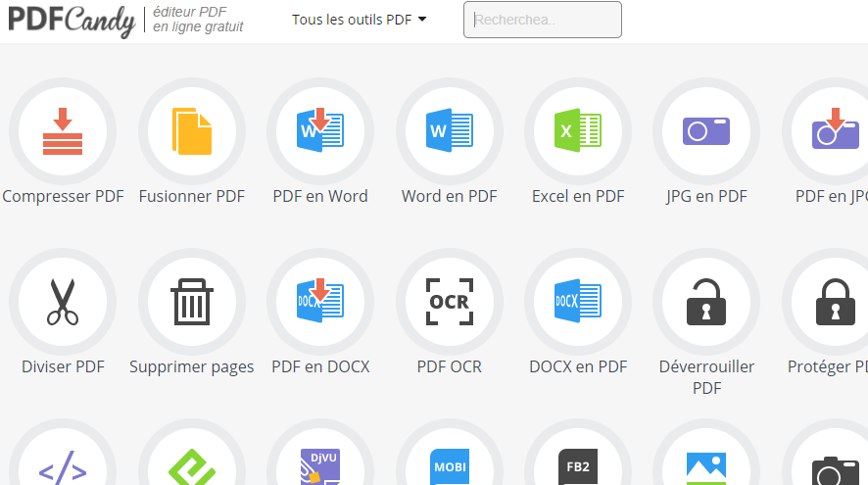This screenshot has height=485, width=868.
Task: Select the Diviser PDF scissors icon
Action: point(63,302)
